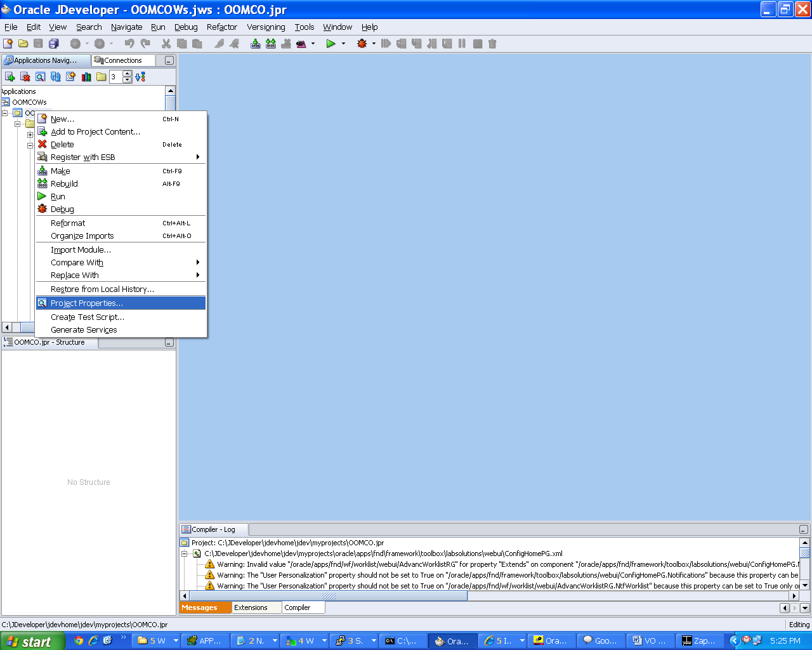
Task: Open the Tools menu
Action: point(304,27)
